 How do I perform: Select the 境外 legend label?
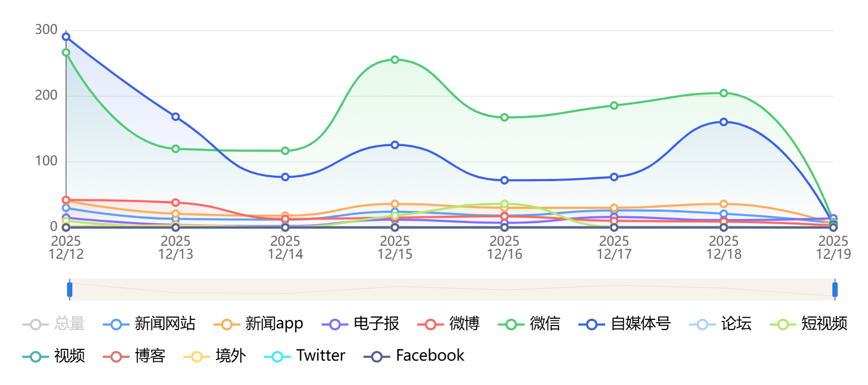(231, 356)
